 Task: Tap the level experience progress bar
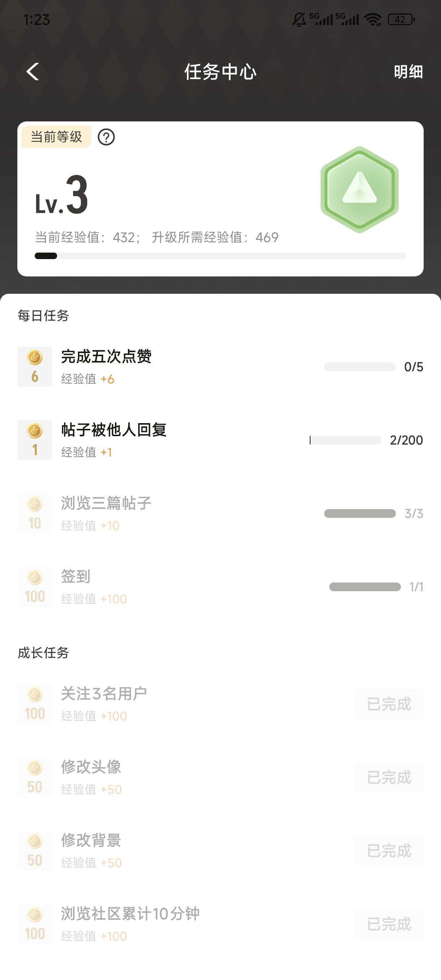click(220, 256)
